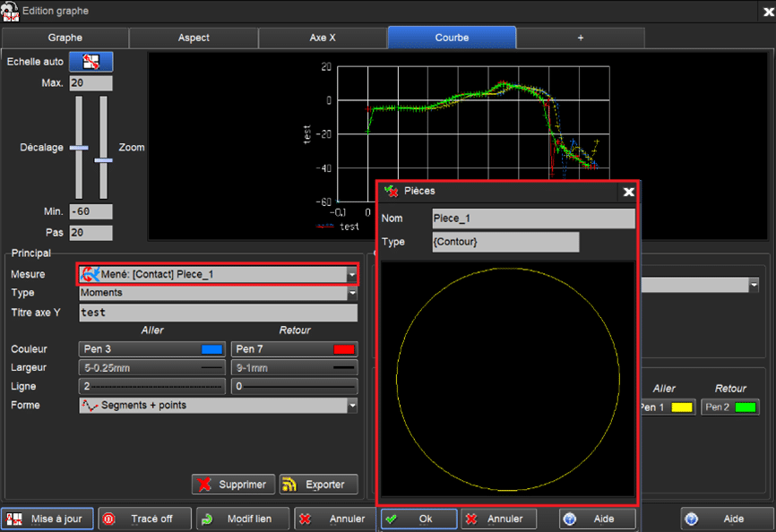Open the Mesure dropdown

(x=351, y=275)
